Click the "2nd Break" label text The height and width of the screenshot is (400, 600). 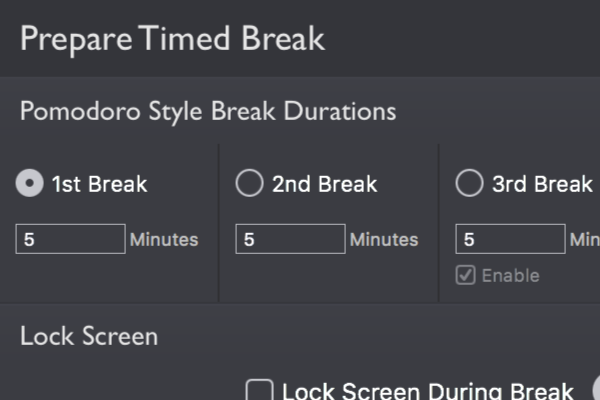pos(324,184)
